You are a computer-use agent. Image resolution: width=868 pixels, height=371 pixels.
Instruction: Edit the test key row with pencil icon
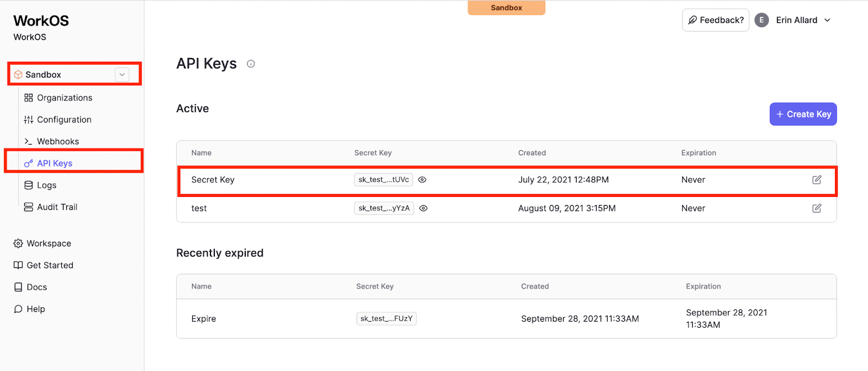(x=816, y=208)
